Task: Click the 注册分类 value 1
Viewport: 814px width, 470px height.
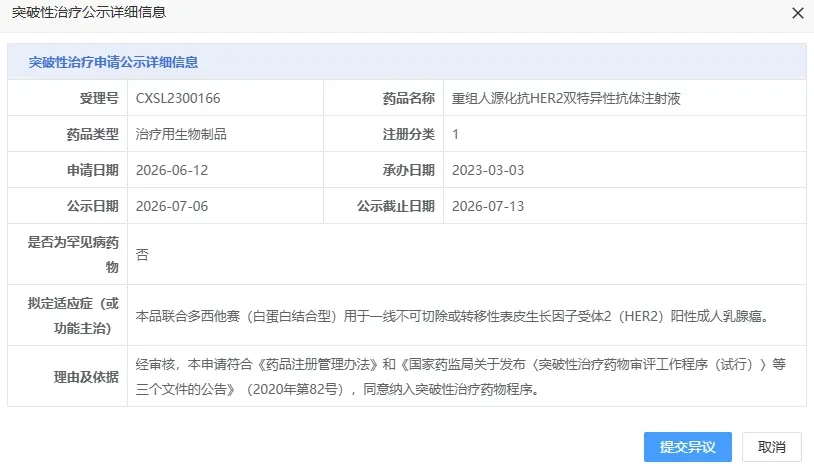Action: tap(455, 134)
